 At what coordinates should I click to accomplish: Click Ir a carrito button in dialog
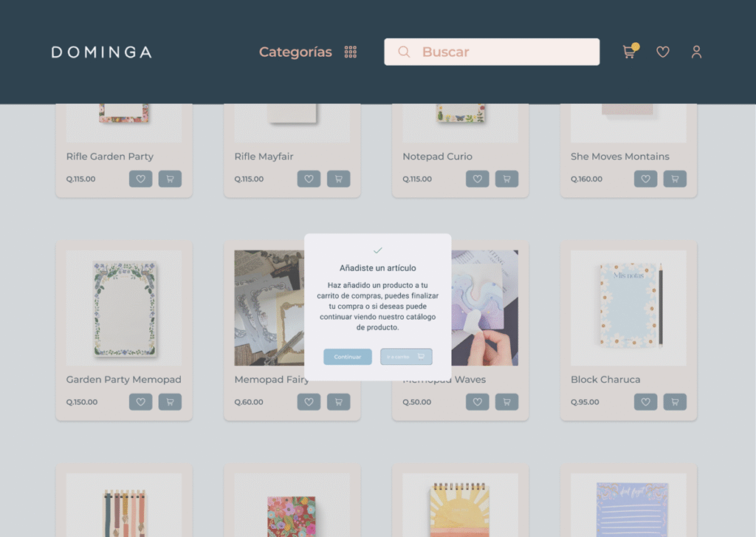(x=407, y=357)
